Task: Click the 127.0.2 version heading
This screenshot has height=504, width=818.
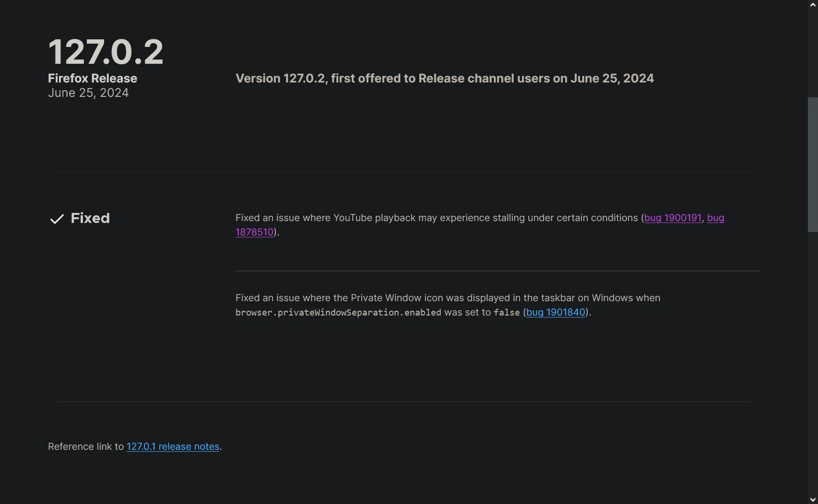Action: (106, 52)
